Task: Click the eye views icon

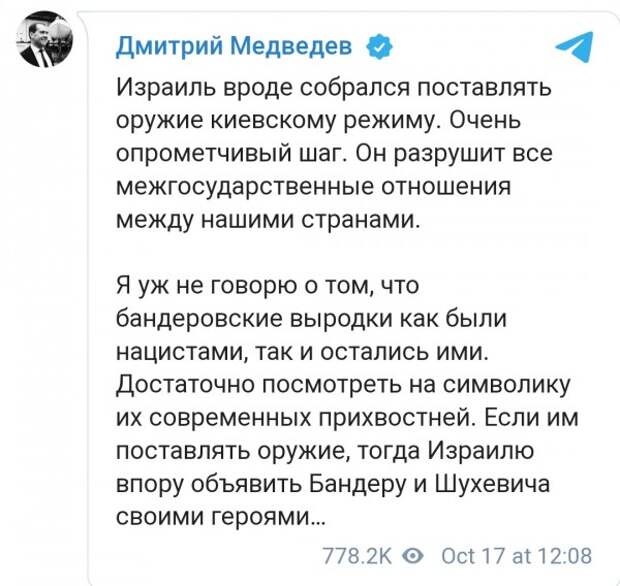Action: click(413, 555)
